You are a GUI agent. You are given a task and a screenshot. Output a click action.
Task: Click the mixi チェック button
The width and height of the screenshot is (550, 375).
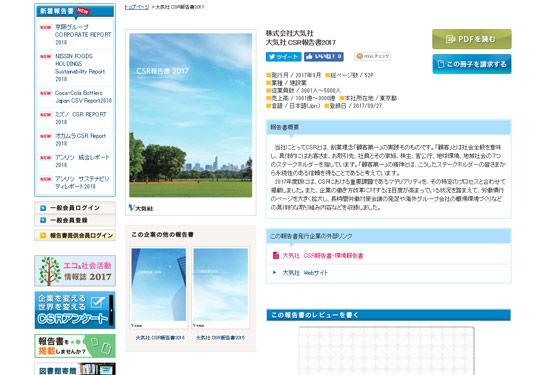pyautogui.click(x=373, y=56)
